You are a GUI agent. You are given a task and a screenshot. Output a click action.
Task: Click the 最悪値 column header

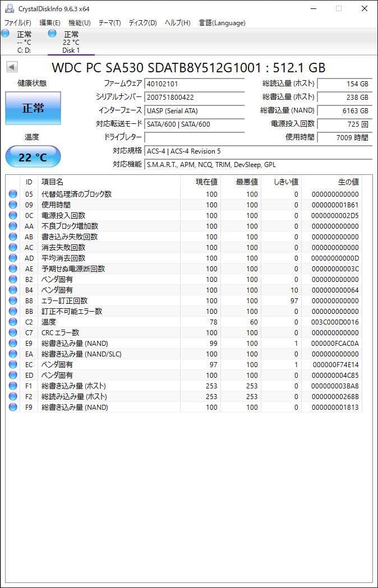(x=241, y=182)
